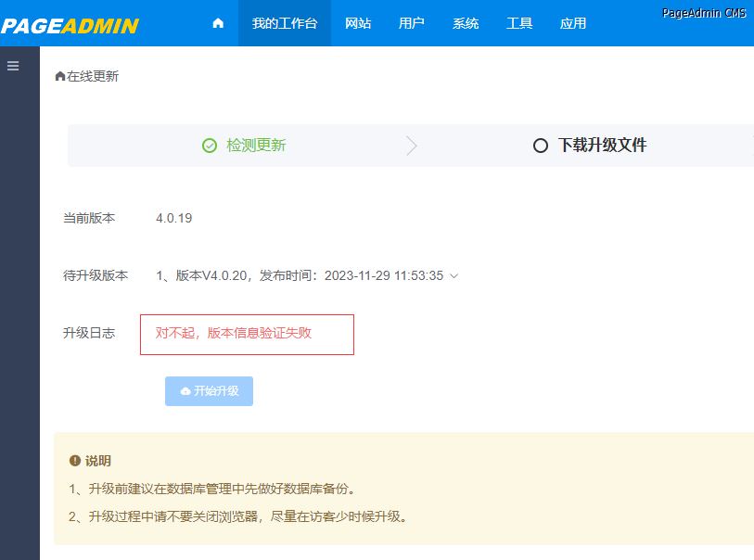The image size is (754, 560).
Task: Click the breadcrumb home icon before 在线更新
Action: click(60, 76)
